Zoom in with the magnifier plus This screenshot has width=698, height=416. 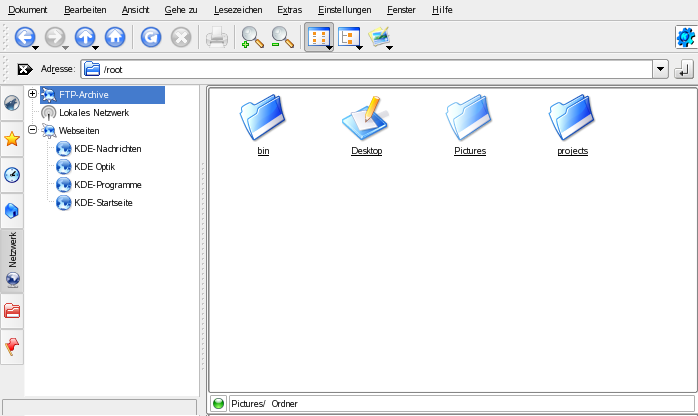click(252, 38)
